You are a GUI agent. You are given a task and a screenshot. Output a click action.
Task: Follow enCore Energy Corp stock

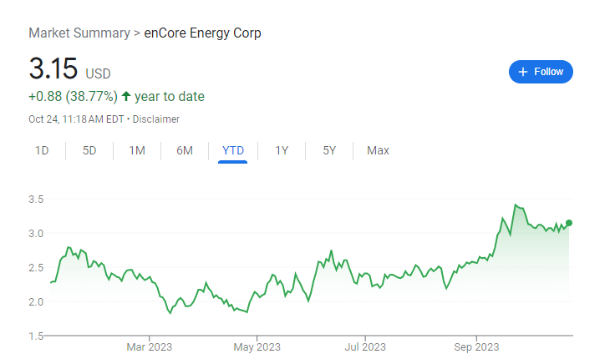[x=541, y=72]
